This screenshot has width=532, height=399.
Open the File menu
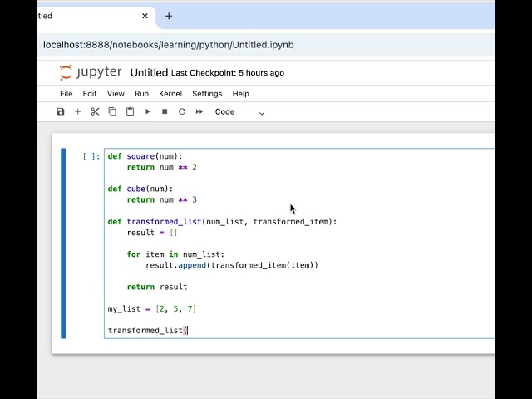(x=66, y=94)
